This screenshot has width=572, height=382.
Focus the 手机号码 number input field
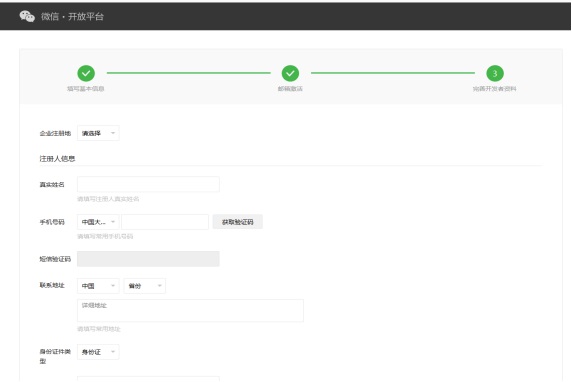[x=165, y=222]
